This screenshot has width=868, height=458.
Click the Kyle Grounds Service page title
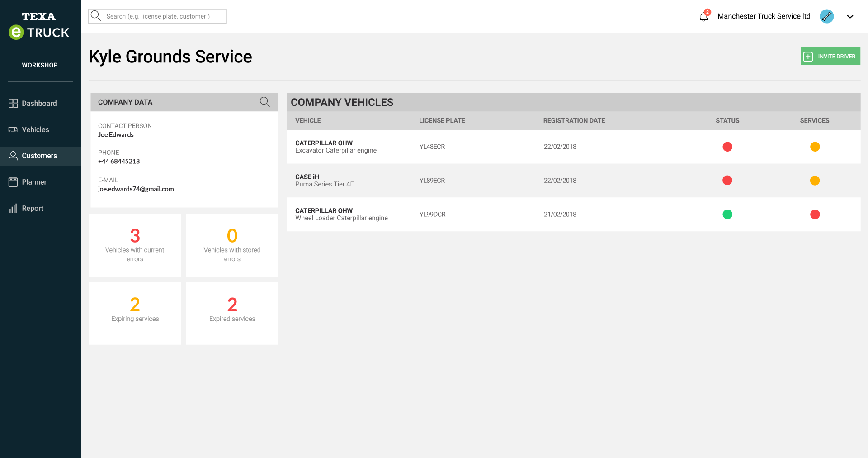[170, 57]
